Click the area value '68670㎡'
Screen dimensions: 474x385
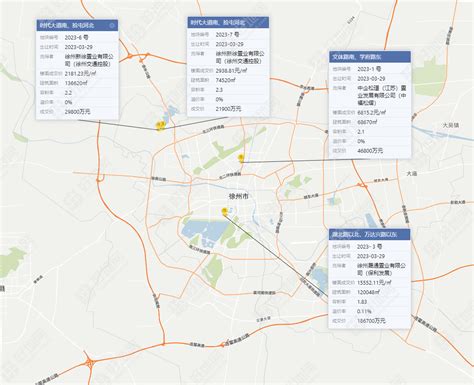click(x=367, y=122)
